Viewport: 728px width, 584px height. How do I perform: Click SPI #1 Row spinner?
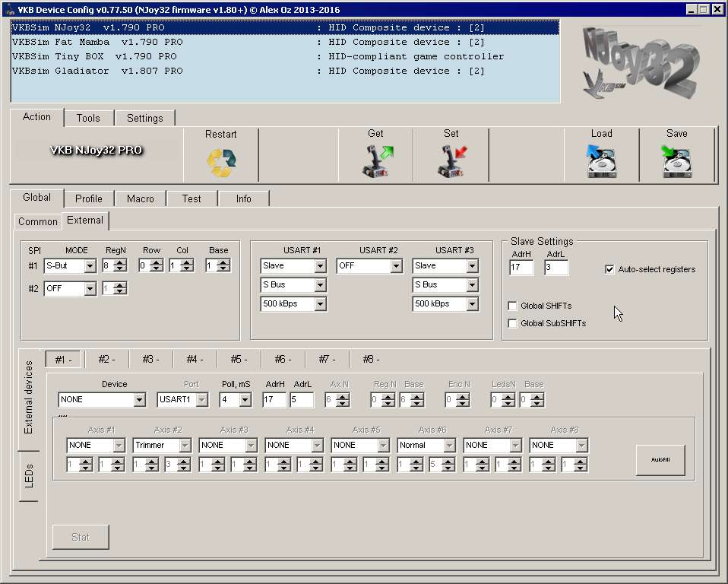(151, 265)
